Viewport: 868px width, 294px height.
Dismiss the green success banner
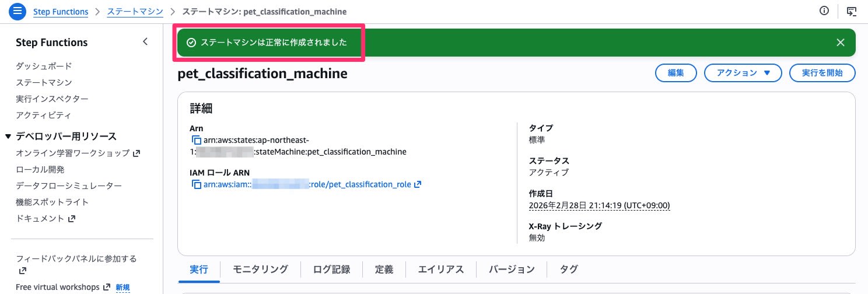840,43
